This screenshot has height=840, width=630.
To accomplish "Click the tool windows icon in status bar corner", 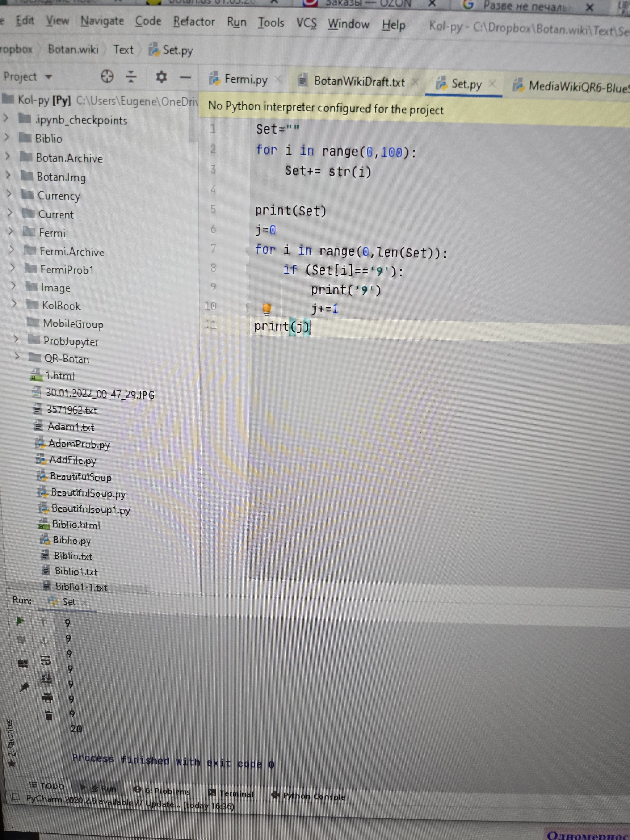I will point(15,797).
